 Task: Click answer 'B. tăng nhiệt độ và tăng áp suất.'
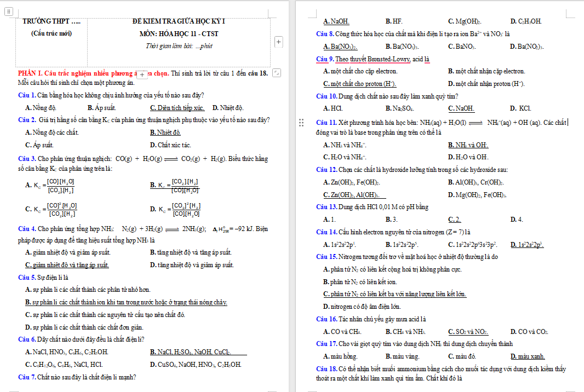191,252
